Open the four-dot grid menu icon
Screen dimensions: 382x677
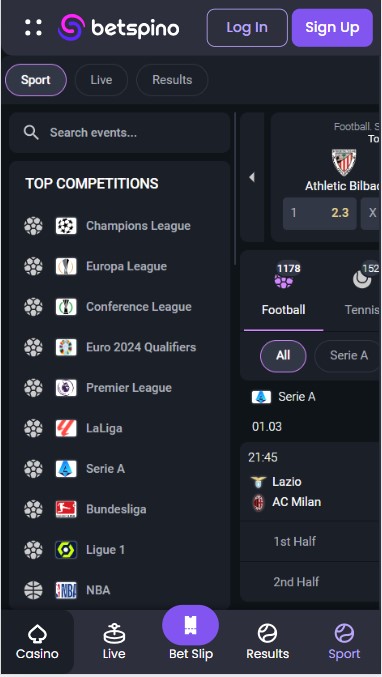coord(33,27)
